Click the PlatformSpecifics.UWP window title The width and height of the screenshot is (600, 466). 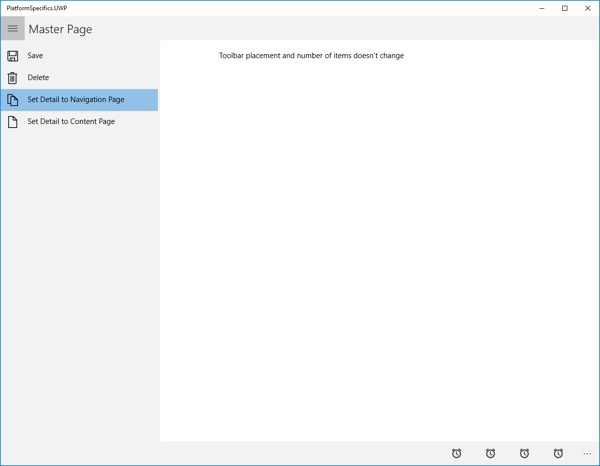click(37, 8)
